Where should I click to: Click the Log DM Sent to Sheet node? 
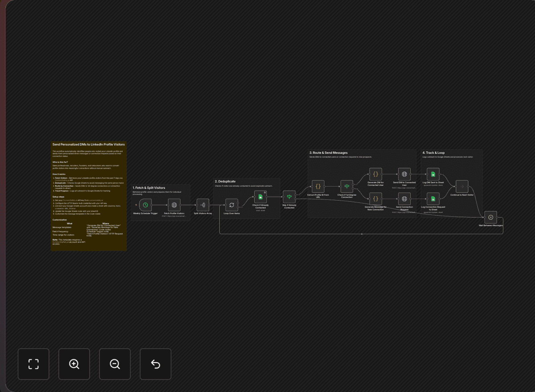(433, 174)
